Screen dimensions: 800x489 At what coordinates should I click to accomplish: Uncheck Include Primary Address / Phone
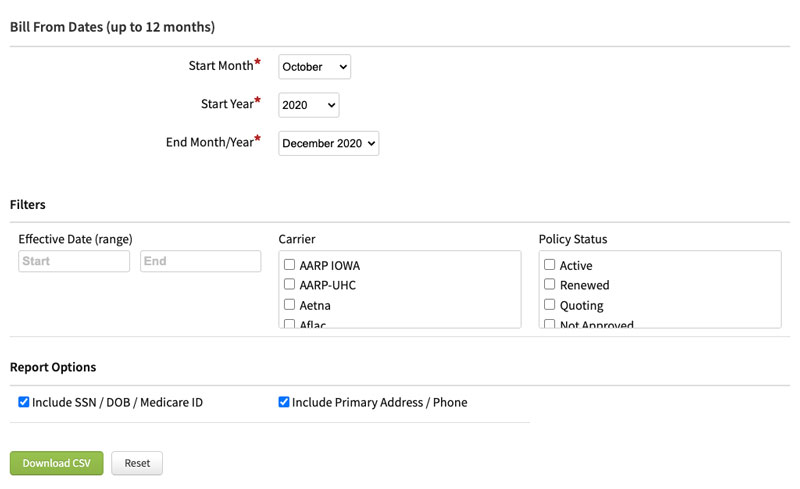tap(284, 402)
